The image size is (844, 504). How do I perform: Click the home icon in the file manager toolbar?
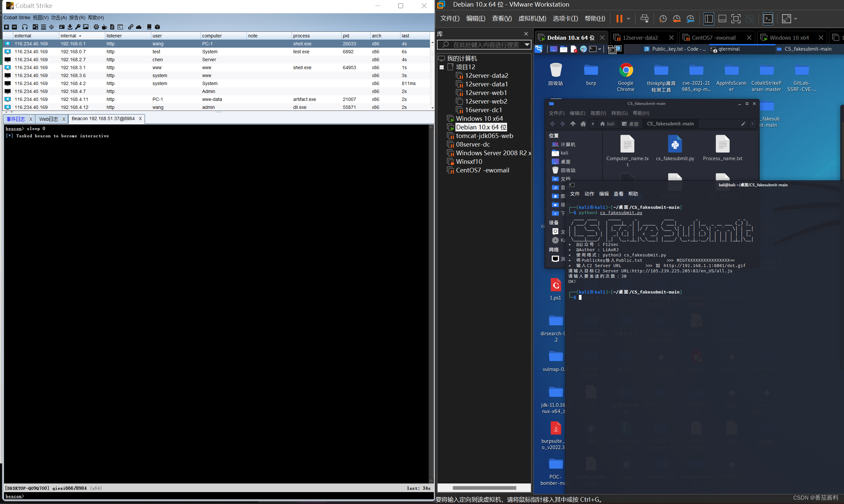(x=583, y=124)
